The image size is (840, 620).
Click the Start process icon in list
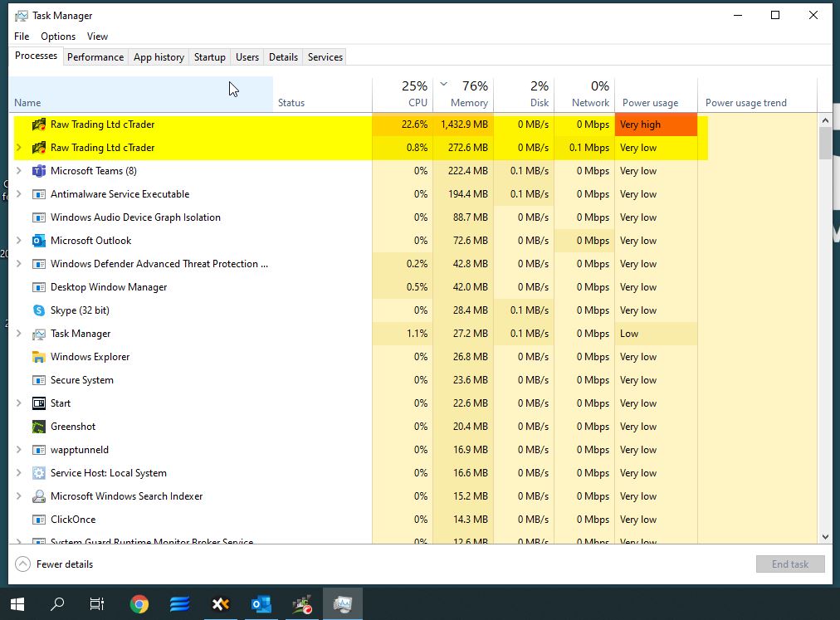pos(38,403)
